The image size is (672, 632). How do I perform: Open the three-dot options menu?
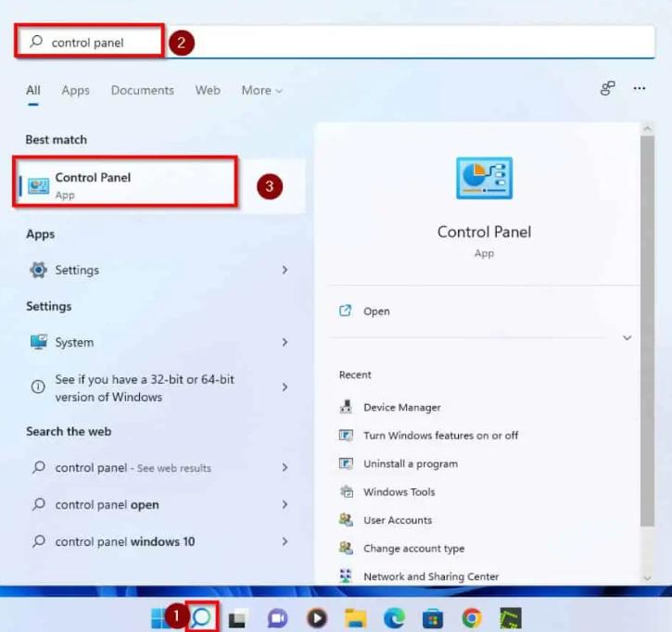click(639, 89)
